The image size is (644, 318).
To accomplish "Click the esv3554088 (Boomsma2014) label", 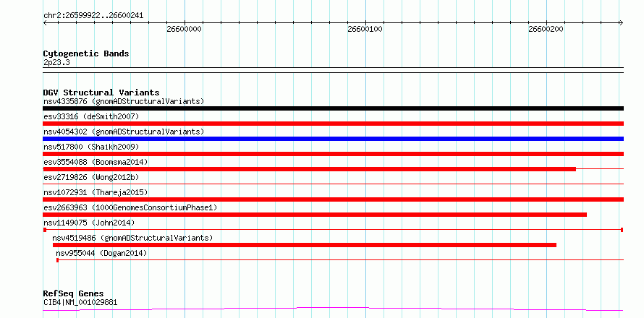I will (96, 162).
